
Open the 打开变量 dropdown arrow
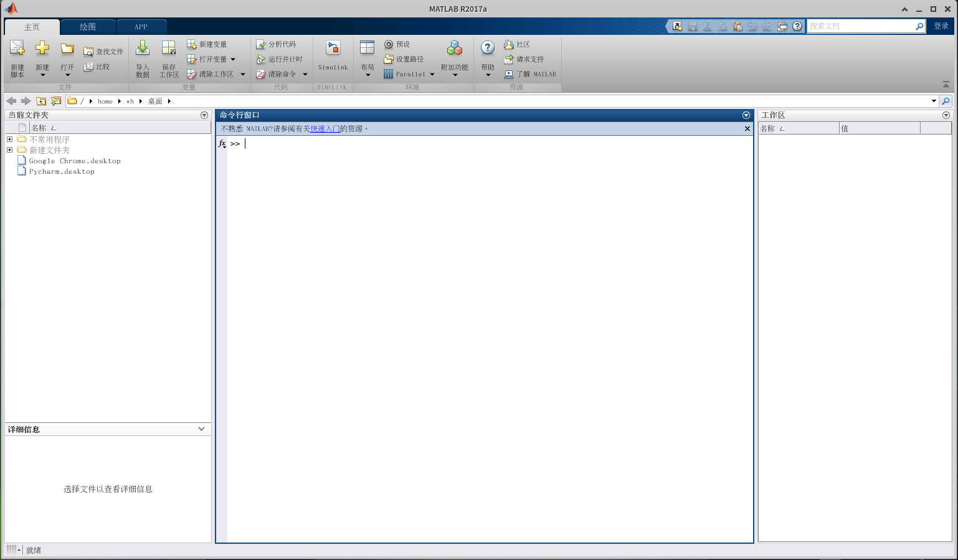pos(233,59)
